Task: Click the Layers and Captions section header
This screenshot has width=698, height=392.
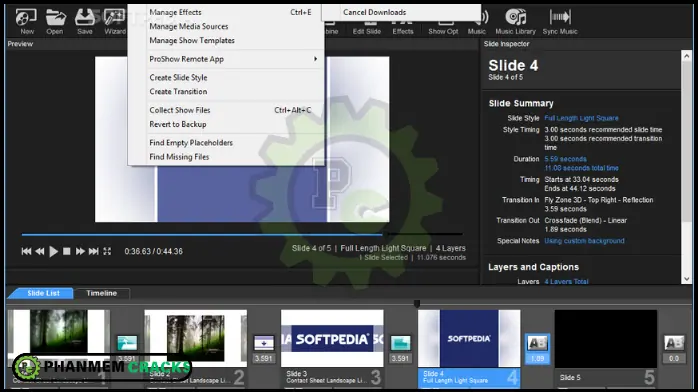Action: (x=533, y=267)
